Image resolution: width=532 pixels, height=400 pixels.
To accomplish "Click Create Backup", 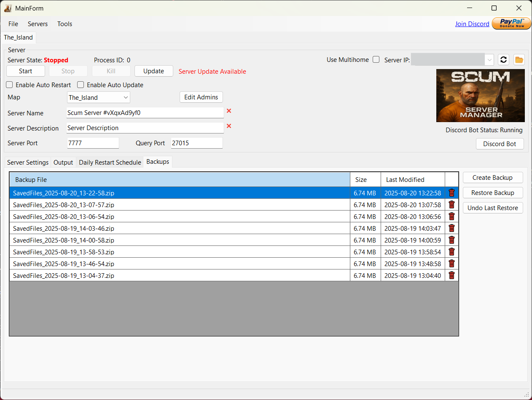I will (493, 178).
